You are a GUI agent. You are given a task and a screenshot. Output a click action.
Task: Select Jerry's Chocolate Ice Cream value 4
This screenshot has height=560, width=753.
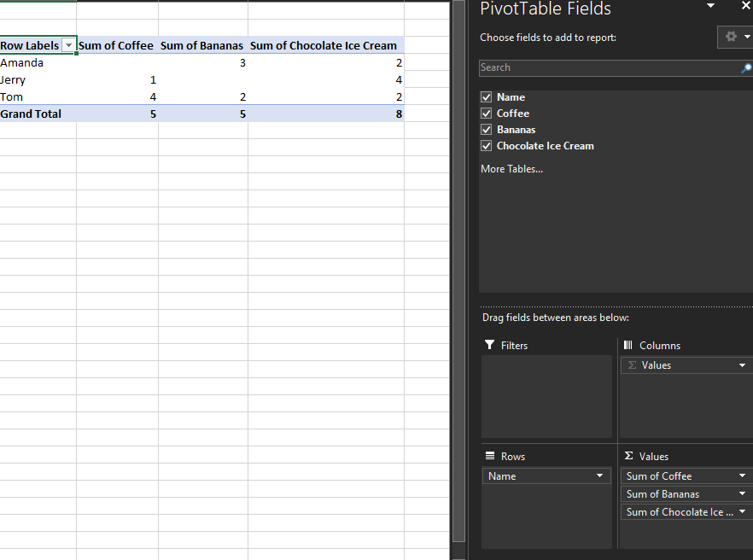tap(326, 79)
